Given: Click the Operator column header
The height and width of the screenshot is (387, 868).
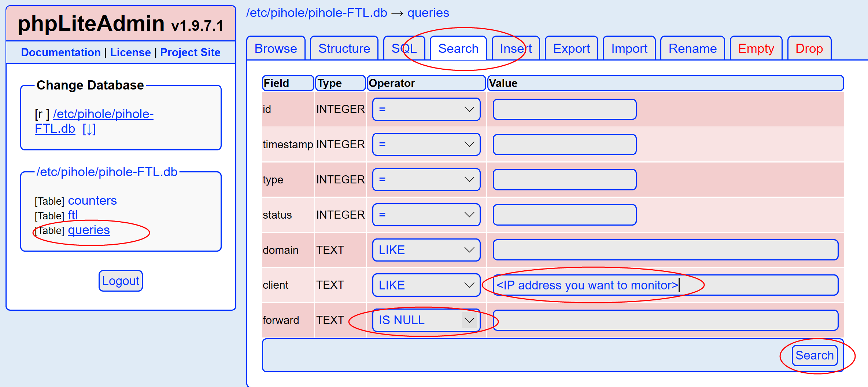Looking at the screenshot, I should (426, 83).
